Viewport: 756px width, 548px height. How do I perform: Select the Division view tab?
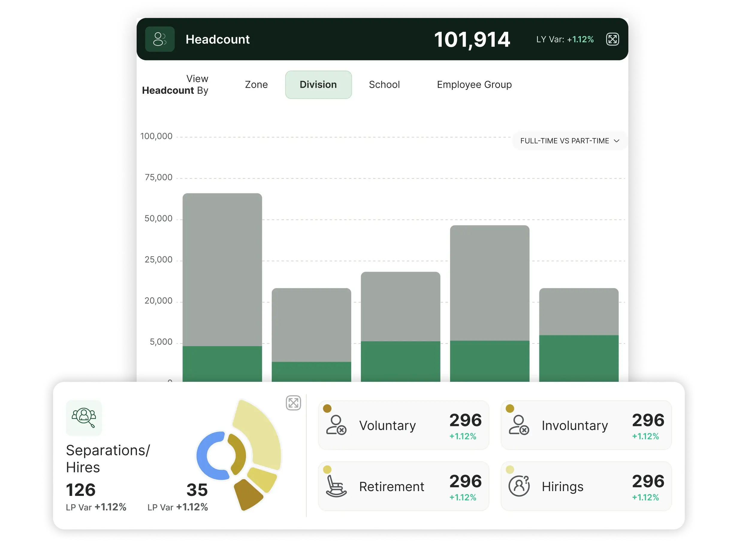pyautogui.click(x=318, y=85)
